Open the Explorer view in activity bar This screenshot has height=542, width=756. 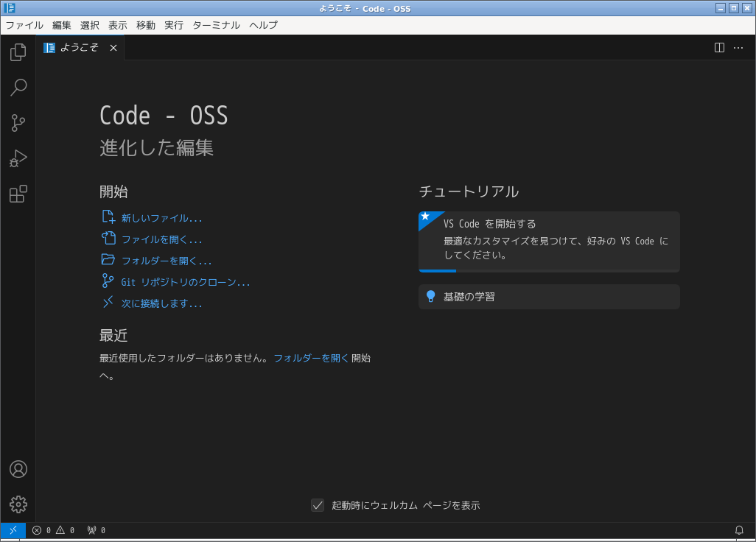(x=18, y=52)
